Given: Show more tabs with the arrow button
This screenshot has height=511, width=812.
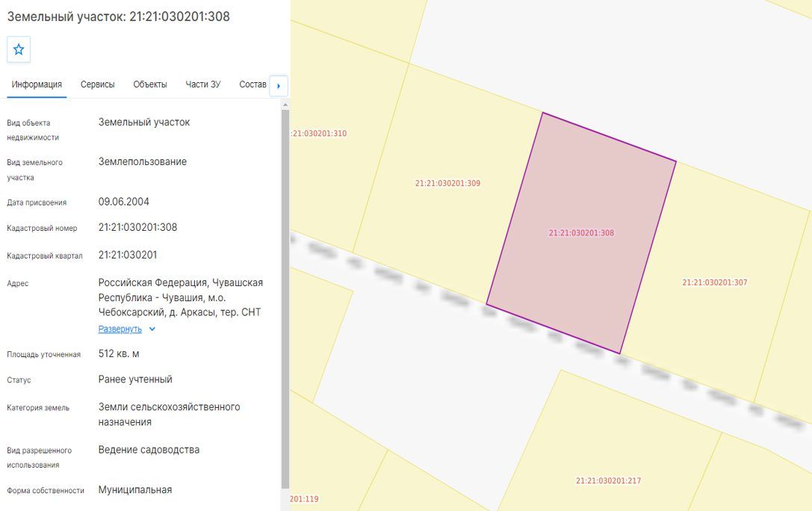Looking at the screenshot, I should (279, 86).
